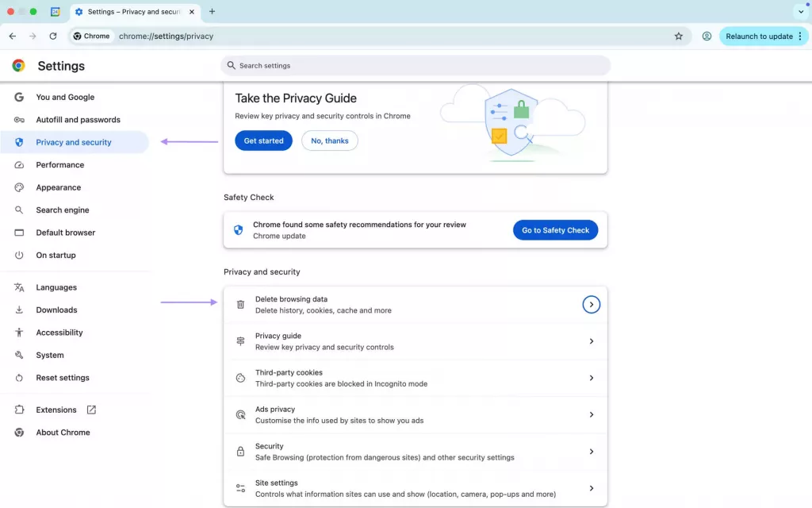Expand Third-party cookies chevron
Image resolution: width=812 pixels, height=508 pixels.
coord(591,378)
